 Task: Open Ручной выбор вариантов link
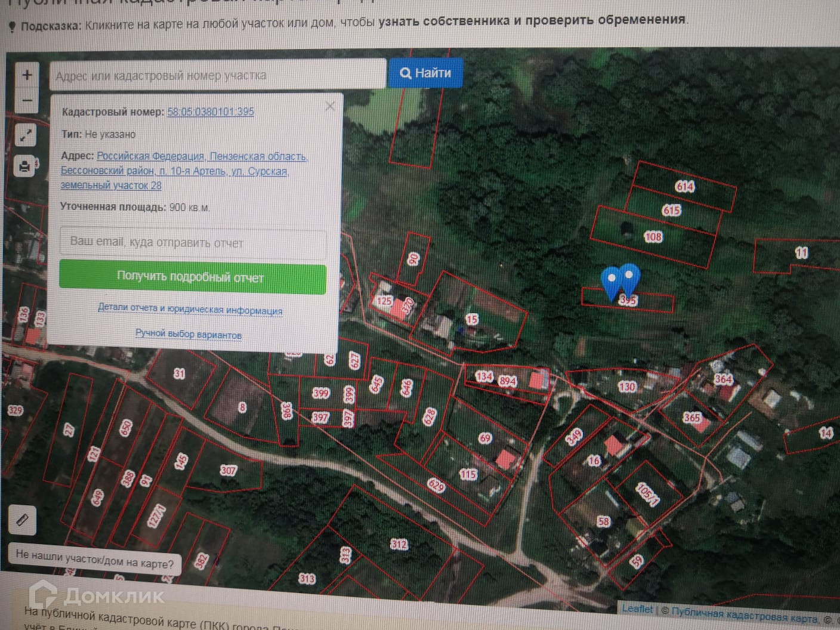tap(189, 334)
